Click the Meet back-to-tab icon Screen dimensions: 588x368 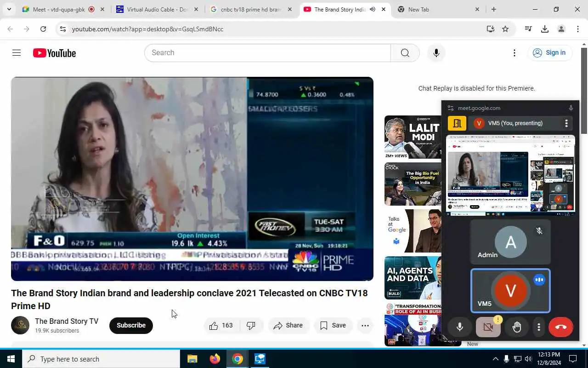pyautogui.click(x=457, y=123)
